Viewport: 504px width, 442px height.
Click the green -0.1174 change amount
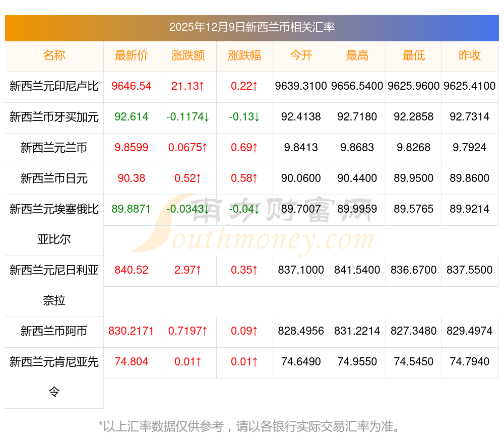188,117
